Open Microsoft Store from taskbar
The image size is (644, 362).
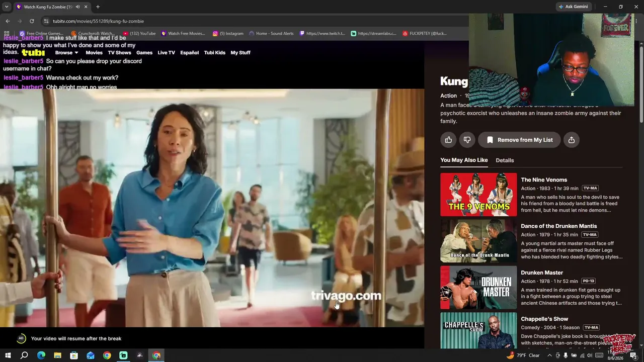[74, 355]
